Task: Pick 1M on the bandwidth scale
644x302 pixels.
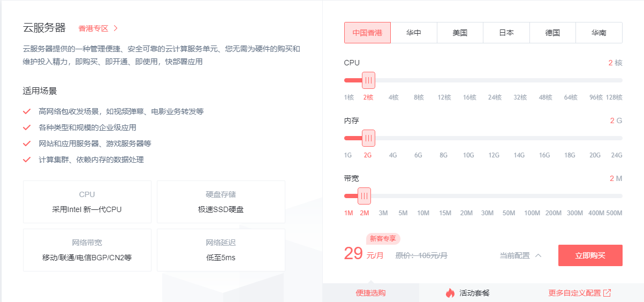Action: coord(348,213)
